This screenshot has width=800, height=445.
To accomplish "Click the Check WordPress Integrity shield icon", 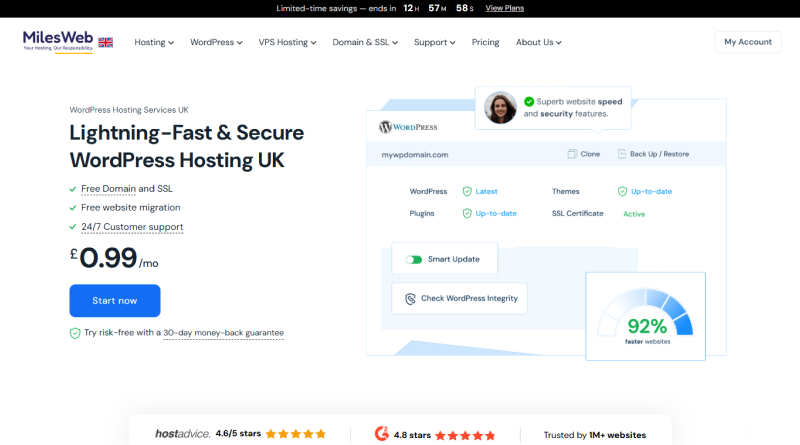I will click(410, 299).
